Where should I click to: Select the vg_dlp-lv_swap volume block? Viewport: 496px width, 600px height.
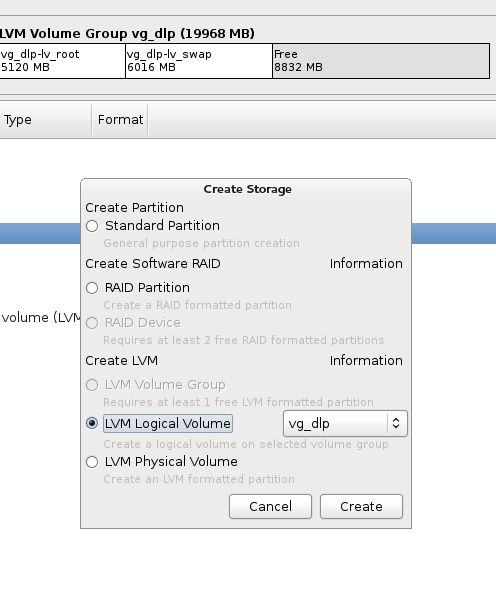pyautogui.click(x=199, y=61)
